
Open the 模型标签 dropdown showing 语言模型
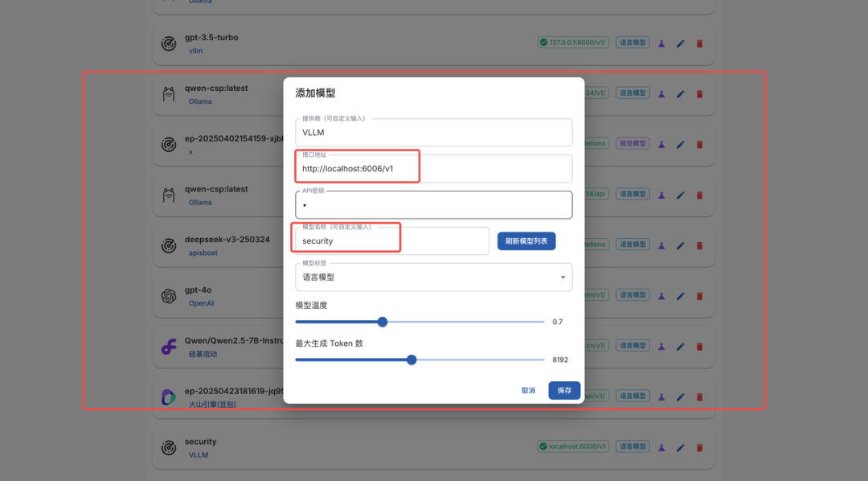click(x=434, y=277)
